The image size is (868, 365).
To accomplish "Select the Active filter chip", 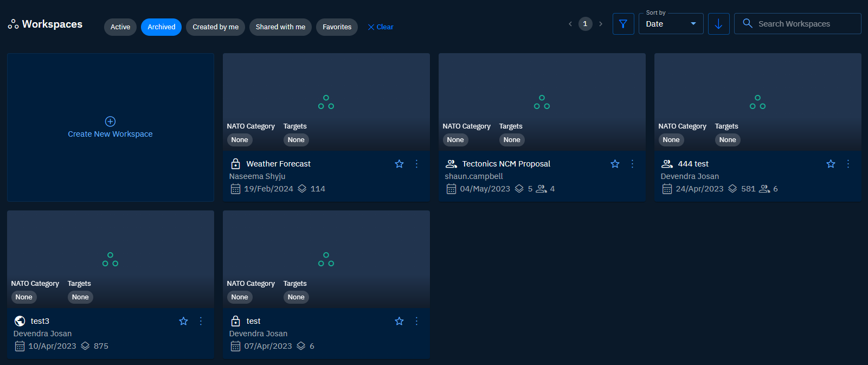I will click(120, 27).
